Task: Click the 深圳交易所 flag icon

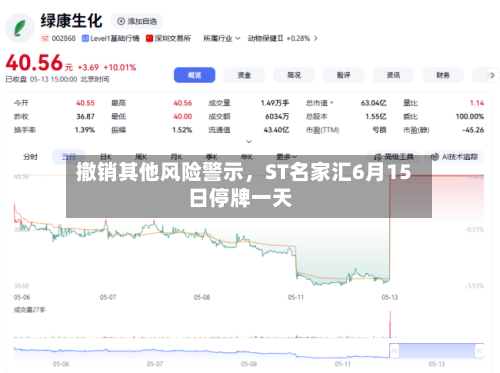Action: 149,39
